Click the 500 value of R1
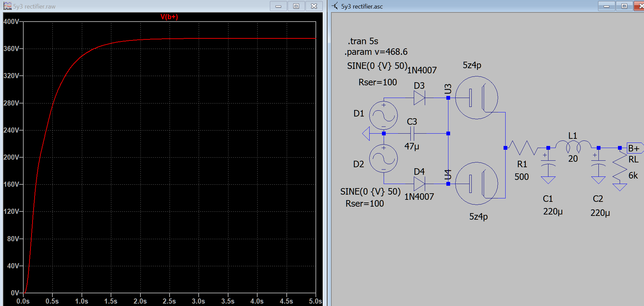Viewport: 644px width, 306px height. (x=522, y=177)
